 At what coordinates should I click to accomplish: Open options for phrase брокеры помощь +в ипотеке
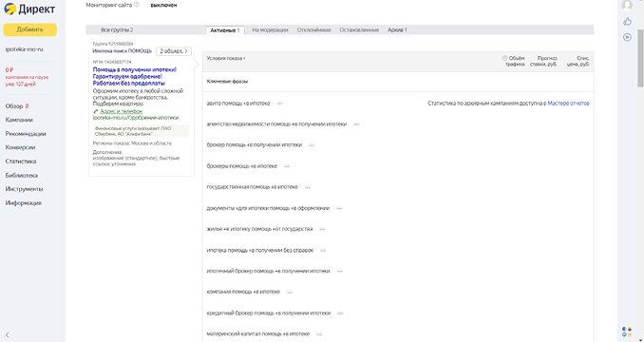tap(287, 166)
